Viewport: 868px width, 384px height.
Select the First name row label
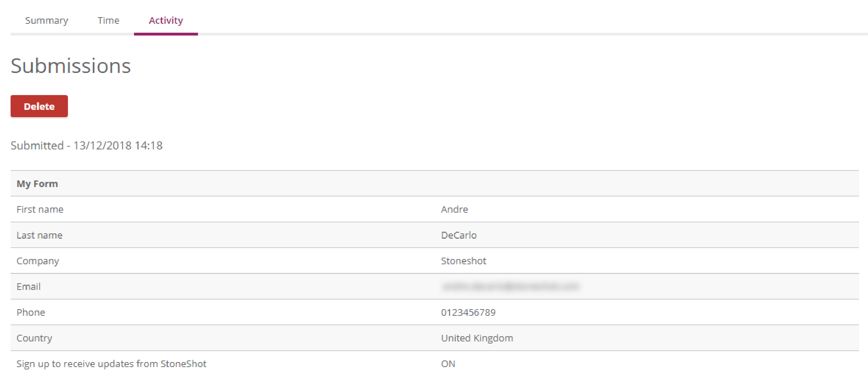pos(40,209)
